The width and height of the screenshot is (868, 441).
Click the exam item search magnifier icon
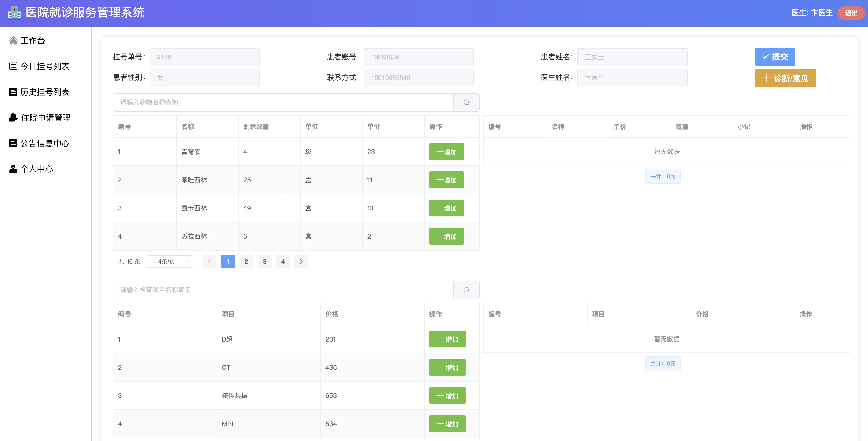click(466, 290)
